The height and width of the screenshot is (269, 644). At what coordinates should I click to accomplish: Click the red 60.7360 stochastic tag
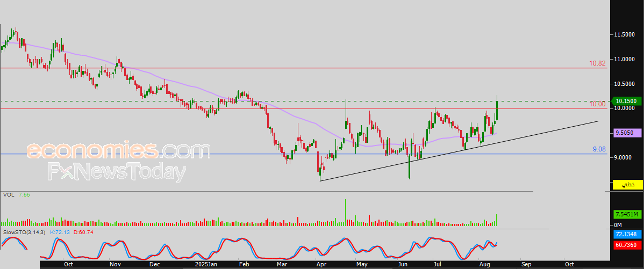point(627,245)
